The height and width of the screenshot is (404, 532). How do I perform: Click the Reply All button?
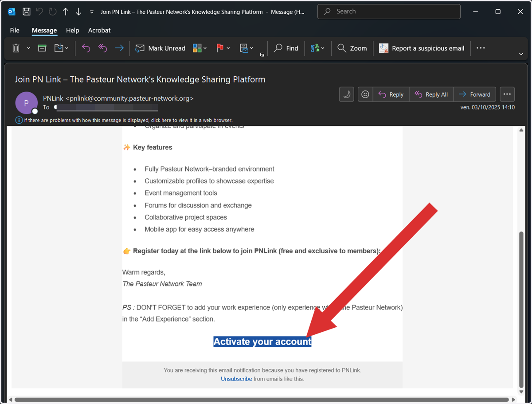tap(431, 94)
